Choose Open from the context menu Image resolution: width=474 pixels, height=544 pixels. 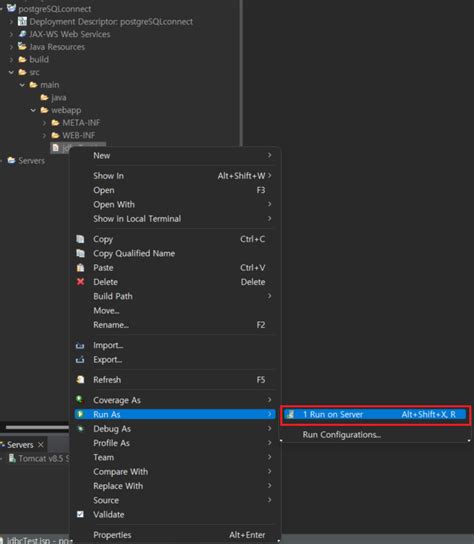[175, 190]
